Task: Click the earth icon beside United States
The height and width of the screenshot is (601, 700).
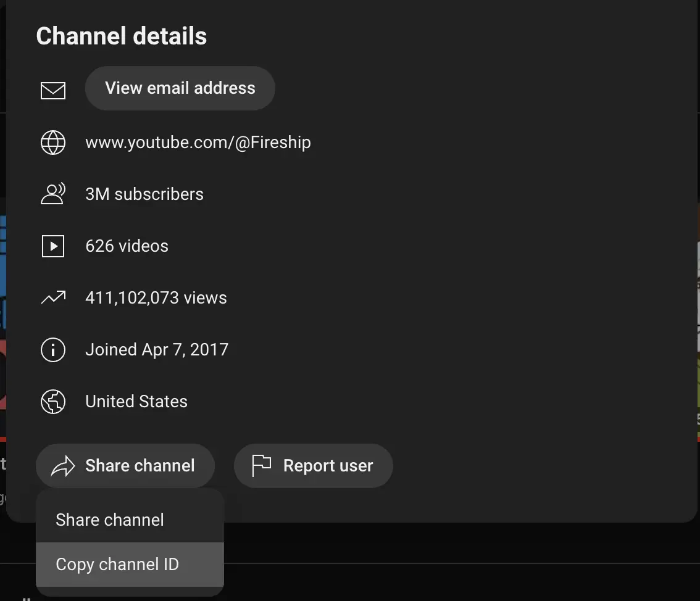Action: pyautogui.click(x=53, y=402)
